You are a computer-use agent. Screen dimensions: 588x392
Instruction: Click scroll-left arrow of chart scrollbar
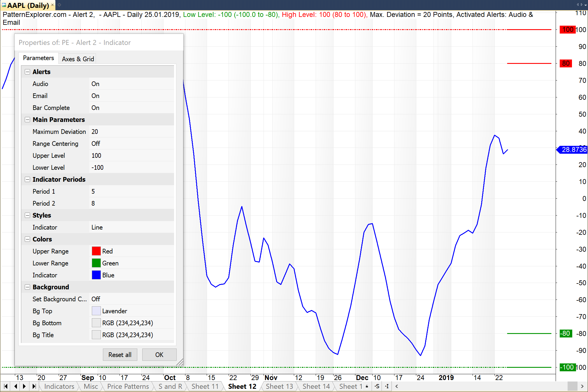coord(397,386)
